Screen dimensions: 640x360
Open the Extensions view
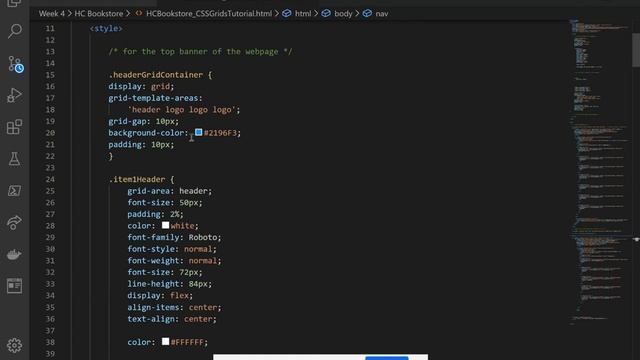[15, 127]
